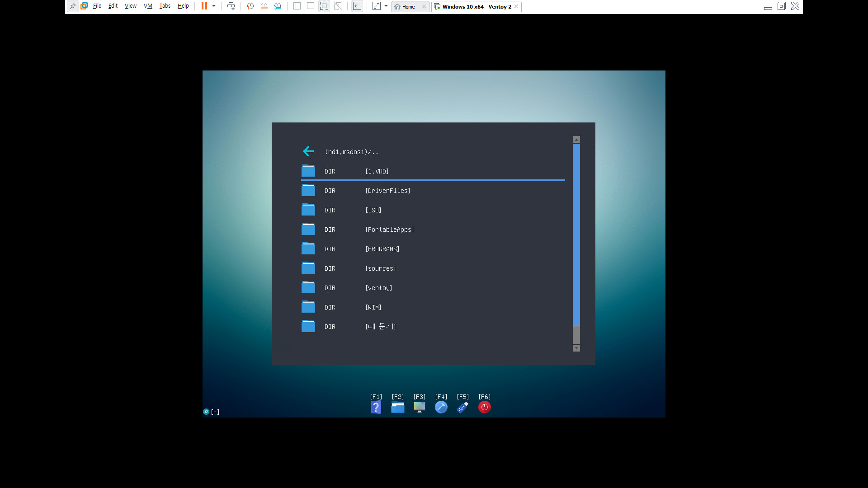Select the (hd1,msdos1)/.. parent entry

pos(351,152)
